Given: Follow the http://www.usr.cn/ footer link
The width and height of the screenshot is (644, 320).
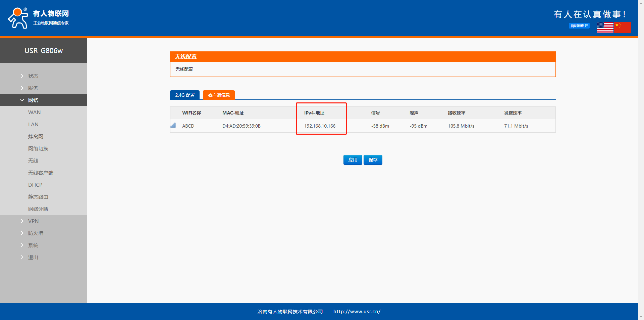Looking at the screenshot, I should 357,312.
